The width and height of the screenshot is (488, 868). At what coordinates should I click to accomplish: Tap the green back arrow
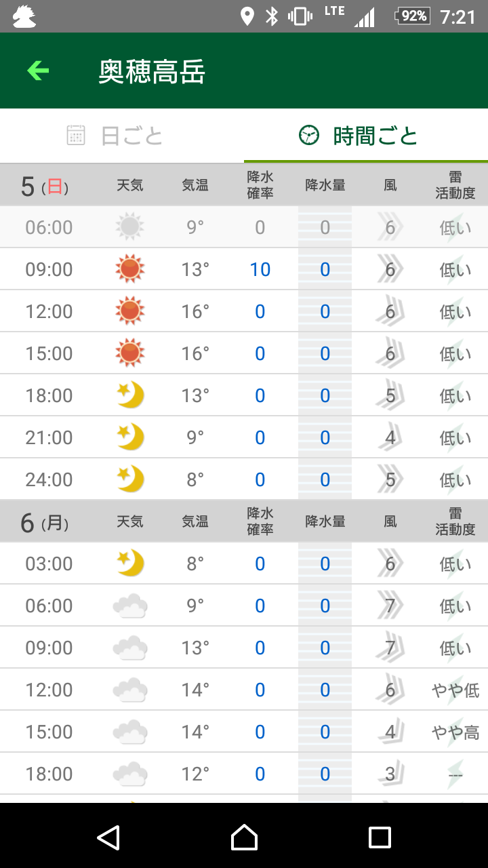(x=38, y=71)
